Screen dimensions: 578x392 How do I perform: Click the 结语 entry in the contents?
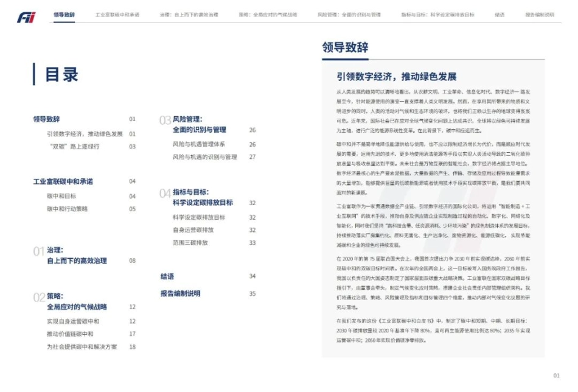point(167,276)
